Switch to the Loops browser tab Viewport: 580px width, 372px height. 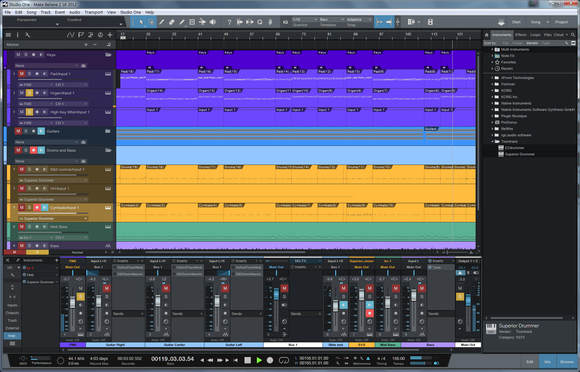[x=535, y=35]
